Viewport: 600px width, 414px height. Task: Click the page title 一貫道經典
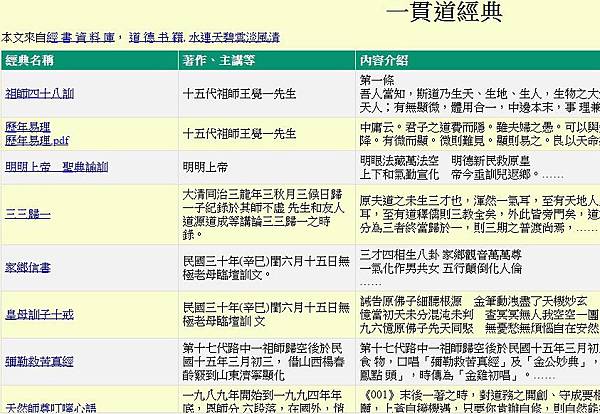tap(444, 13)
